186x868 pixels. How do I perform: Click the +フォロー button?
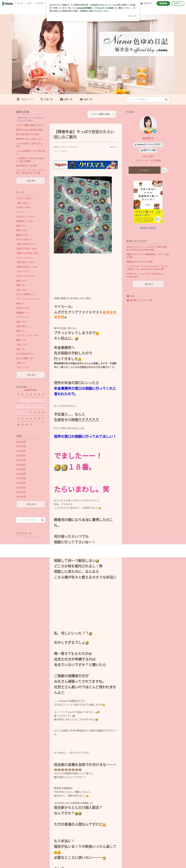(144, 170)
